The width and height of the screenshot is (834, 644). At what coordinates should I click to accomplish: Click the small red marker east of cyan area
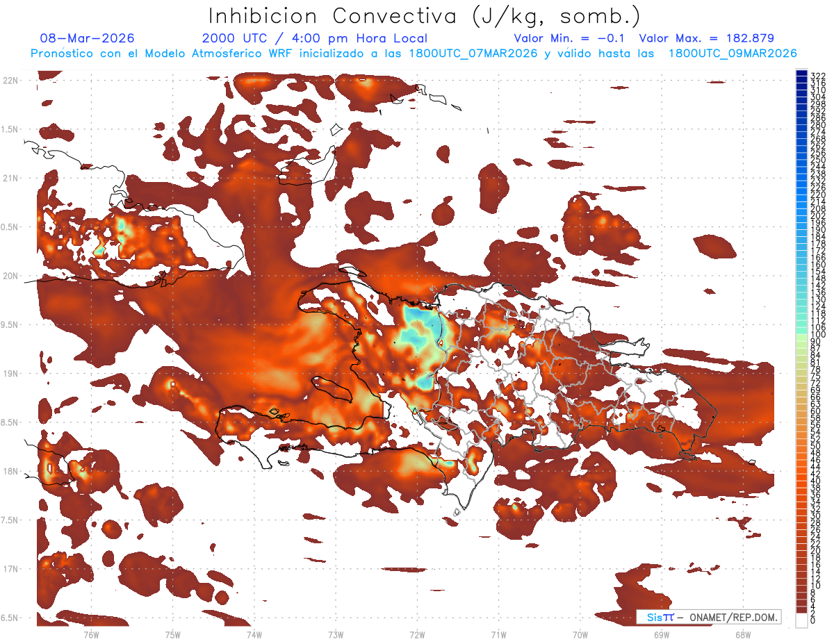pos(441,342)
